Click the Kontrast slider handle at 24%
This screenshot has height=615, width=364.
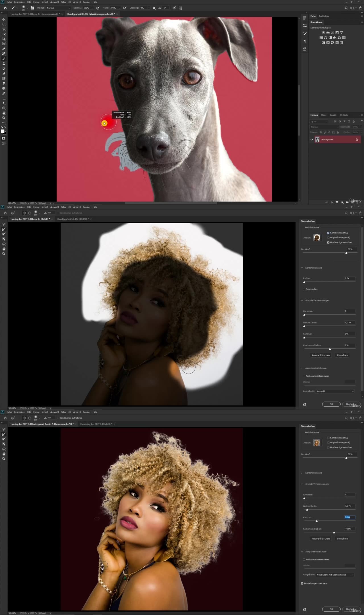[x=317, y=521]
